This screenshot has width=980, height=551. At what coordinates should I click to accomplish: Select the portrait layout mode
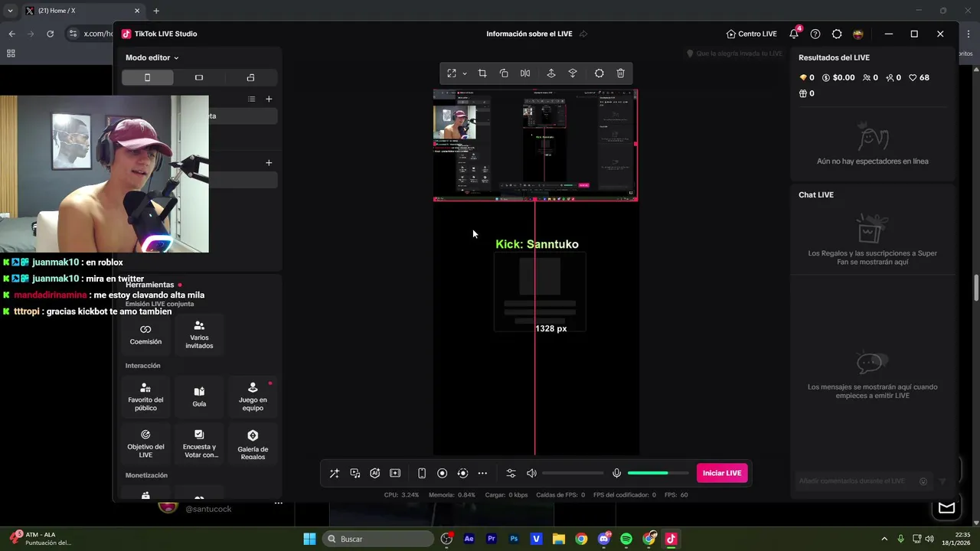[x=148, y=77]
